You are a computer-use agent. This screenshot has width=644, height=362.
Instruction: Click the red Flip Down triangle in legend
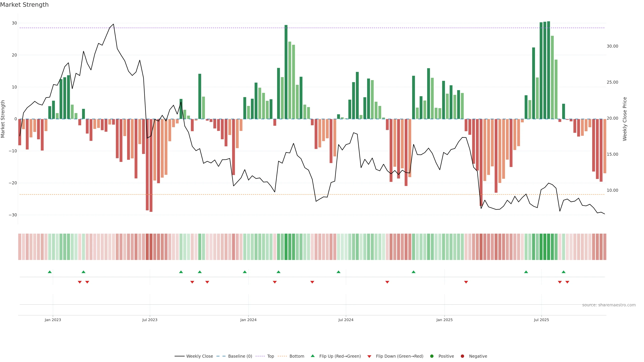click(x=369, y=356)
